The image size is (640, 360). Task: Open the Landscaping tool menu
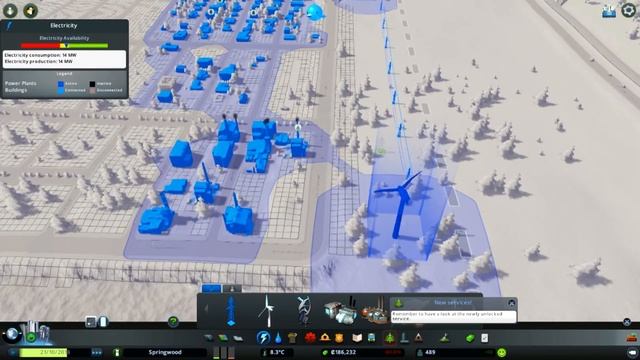(x=444, y=338)
